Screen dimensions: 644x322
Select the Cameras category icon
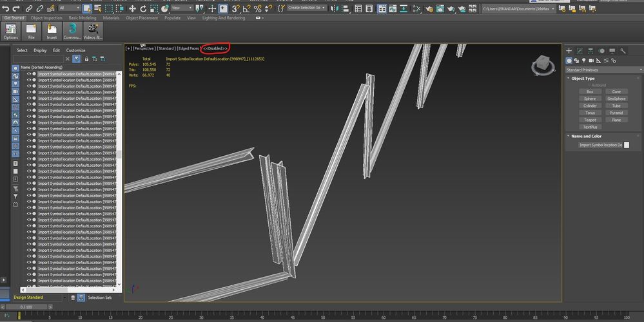coord(591,61)
